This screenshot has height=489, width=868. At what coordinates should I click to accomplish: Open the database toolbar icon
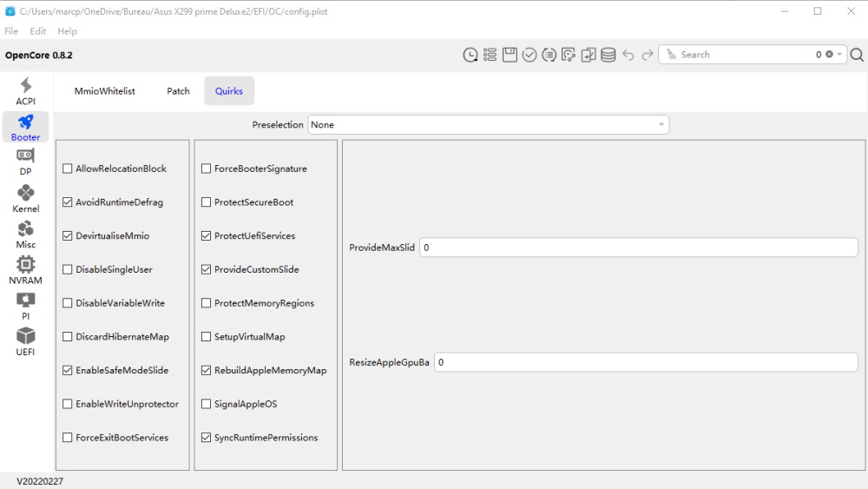608,55
